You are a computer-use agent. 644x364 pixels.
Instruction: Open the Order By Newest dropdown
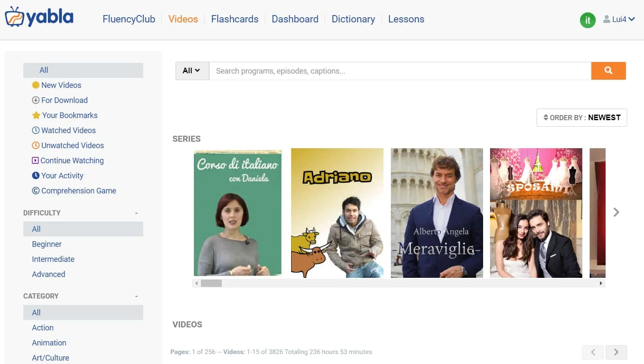tap(581, 118)
